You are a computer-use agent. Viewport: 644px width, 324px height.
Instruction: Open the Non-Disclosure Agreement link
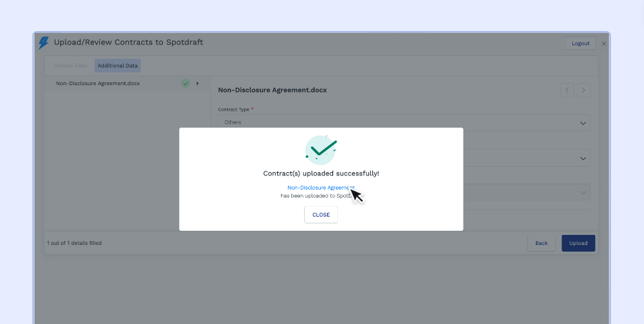click(x=320, y=188)
